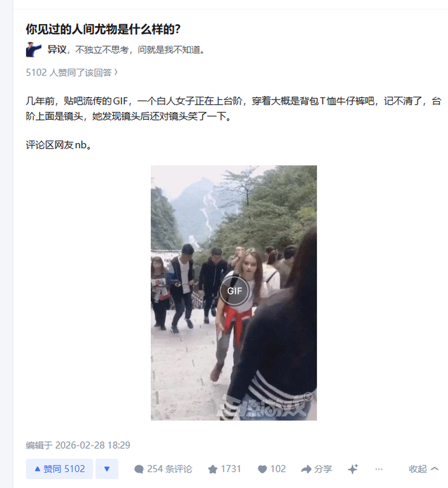The image size is (448, 488).
Task: Play the GIF image
Action: (x=234, y=291)
